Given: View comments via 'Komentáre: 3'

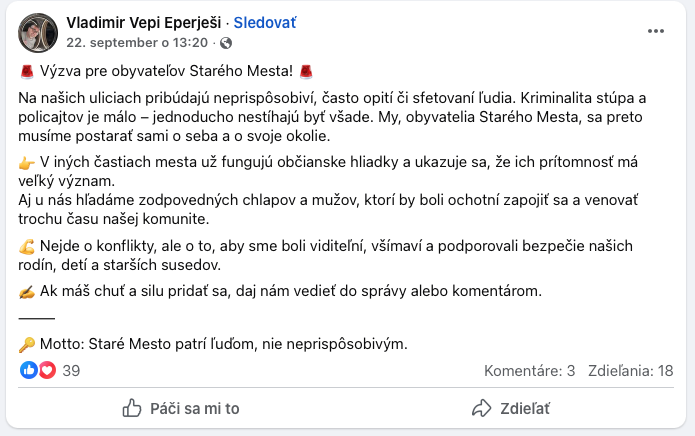Looking at the screenshot, I should [x=529, y=371].
